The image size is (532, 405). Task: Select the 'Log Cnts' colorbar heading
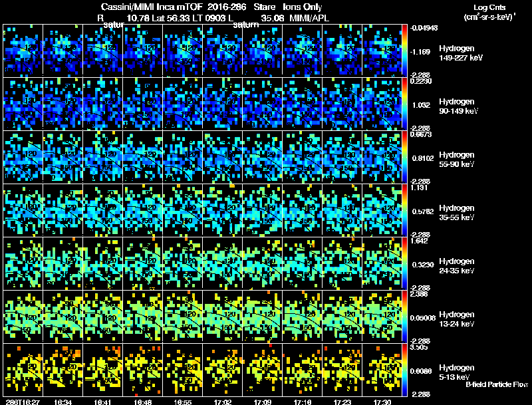pyautogui.click(x=489, y=7)
